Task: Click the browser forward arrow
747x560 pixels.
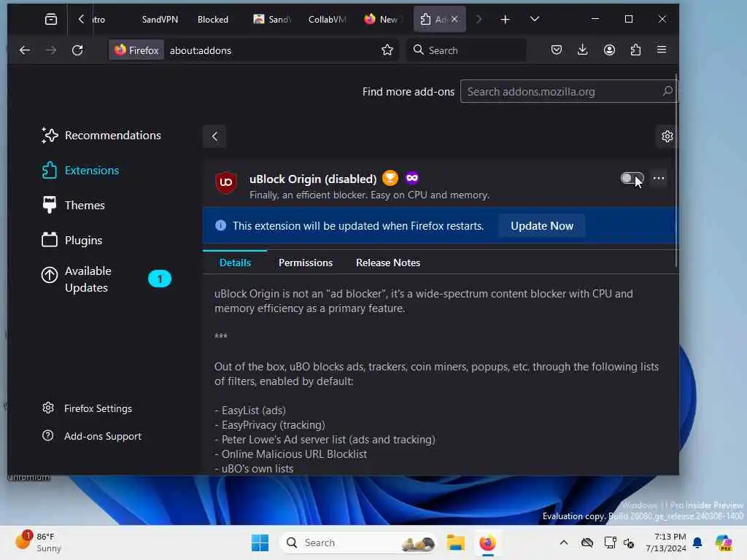Action: 51,50
